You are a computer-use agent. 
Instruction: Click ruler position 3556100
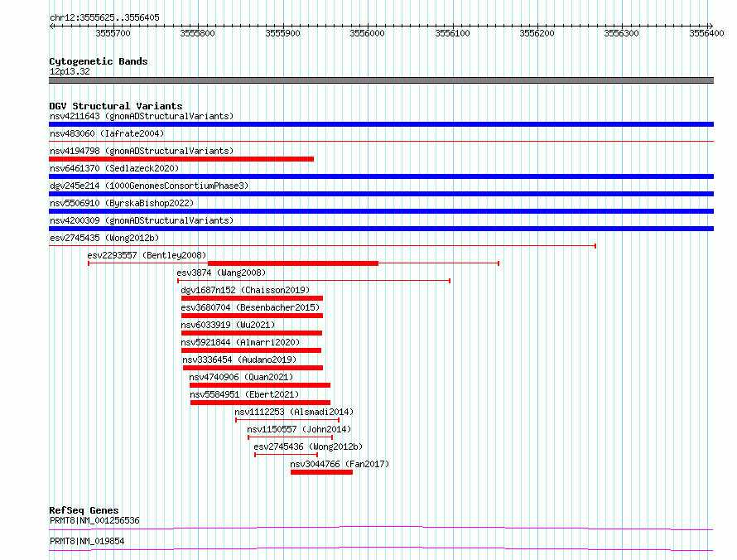tap(452, 33)
